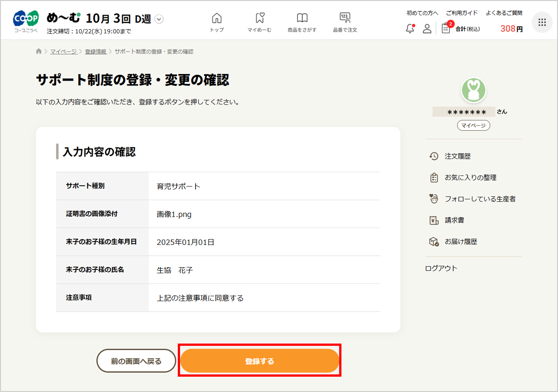Open お届け履歴 delivery history icon
The height and width of the screenshot is (392, 558).
pyautogui.click(x=434, y=242)
